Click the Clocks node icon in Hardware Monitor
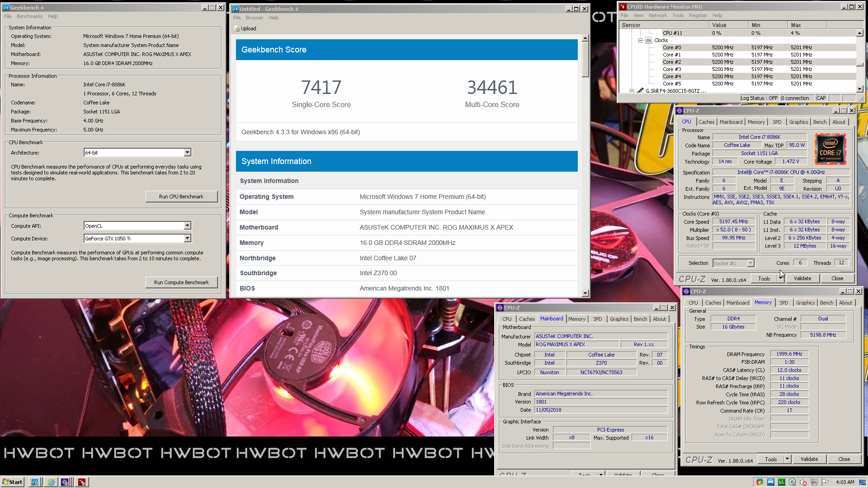The width and height of the screenshot is (868, 488). (x=649, y=40)
